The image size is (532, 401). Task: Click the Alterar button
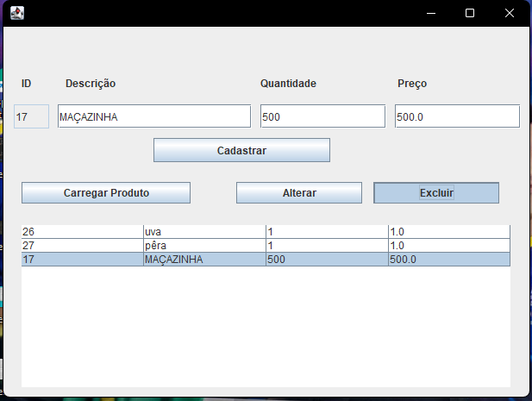(x=299, y=192)
